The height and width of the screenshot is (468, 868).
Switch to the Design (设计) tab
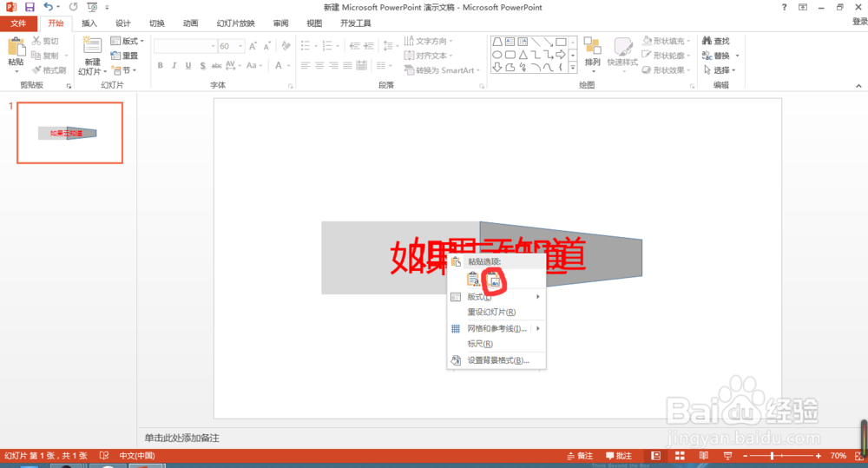(x=123, y=23)
